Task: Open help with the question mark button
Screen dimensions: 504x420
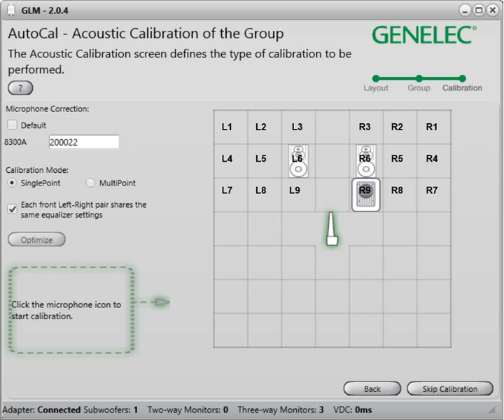Action: click(20, 88)
